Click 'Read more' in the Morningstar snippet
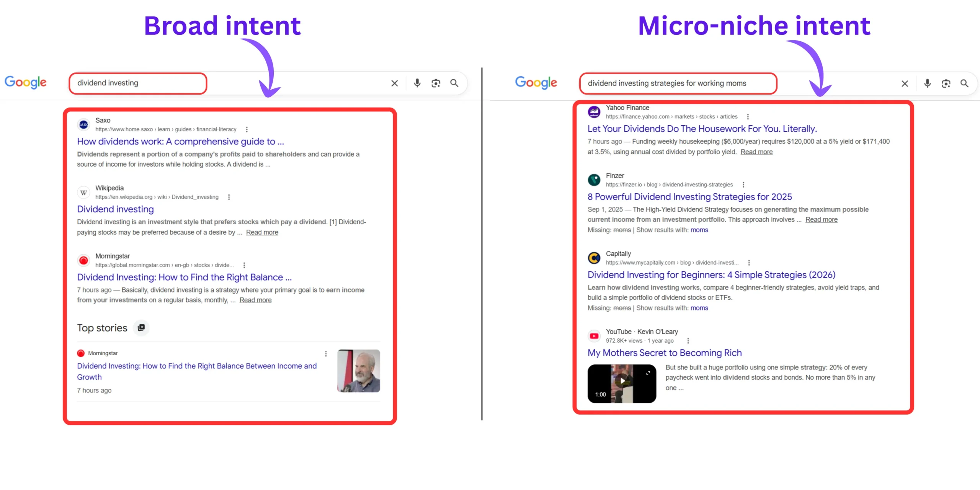Image resolution: width=980 pixels, height=490 pixels. tap(255, 300)
